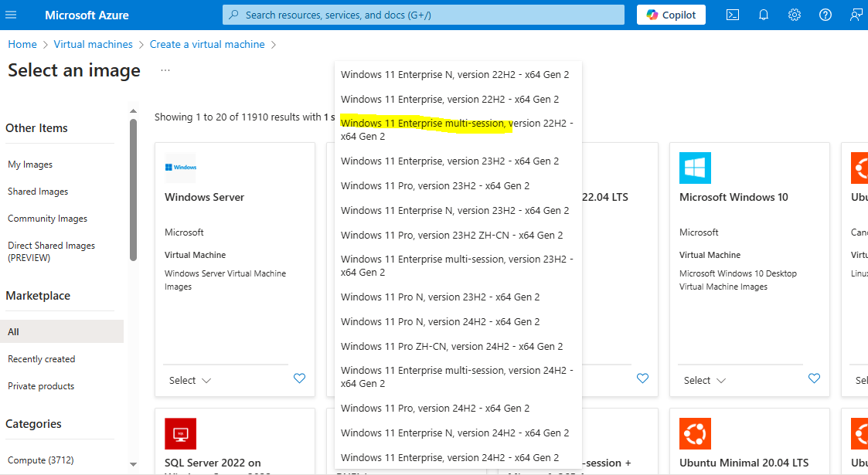The height and width of the screenshot is (475, 868).
Task: Filter by Compute (3712) category
Action: click(x=40, y=460)
